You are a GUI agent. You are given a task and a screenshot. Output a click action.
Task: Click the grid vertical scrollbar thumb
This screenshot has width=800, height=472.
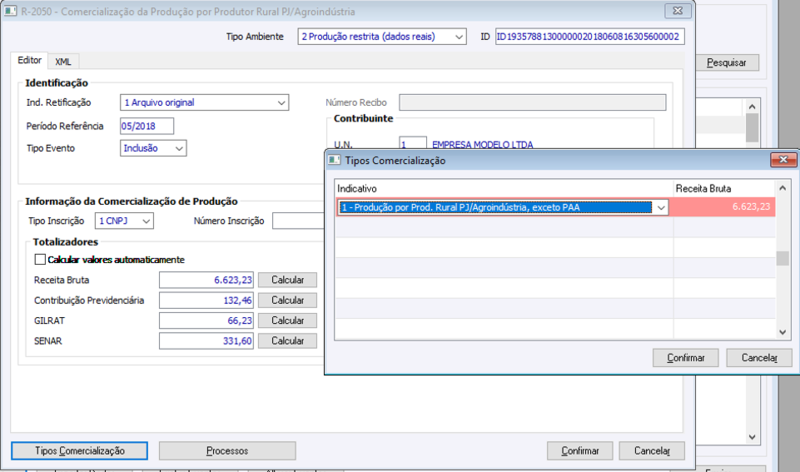pyautogui.click(x=783, y=258)
